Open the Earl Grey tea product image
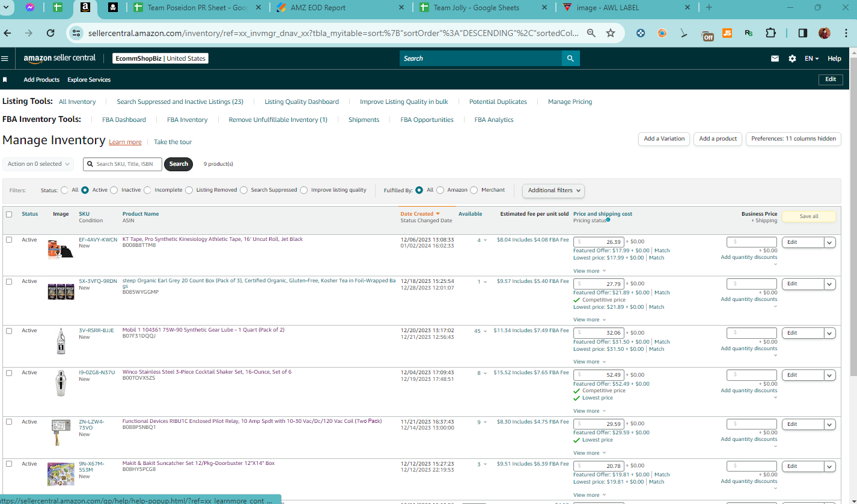Image resolution: width=857 pixels, height=504 pixels. pos(61,291)
